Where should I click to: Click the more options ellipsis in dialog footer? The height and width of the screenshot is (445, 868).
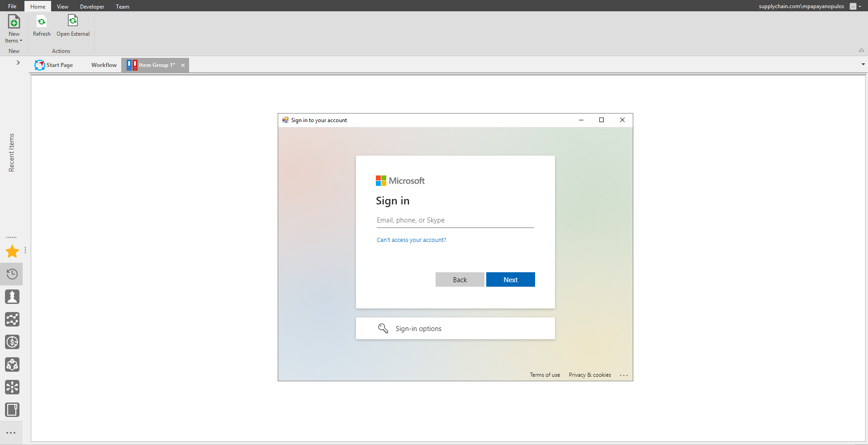624,375
